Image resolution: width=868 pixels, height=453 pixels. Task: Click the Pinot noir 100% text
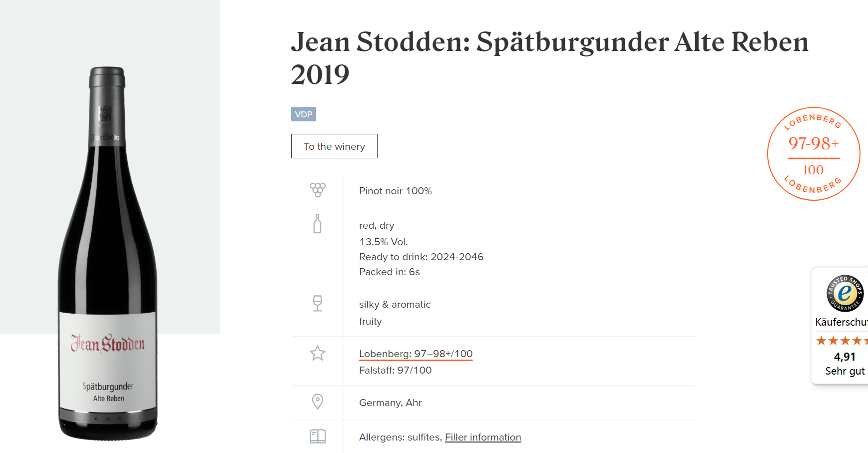pos(395,191)
